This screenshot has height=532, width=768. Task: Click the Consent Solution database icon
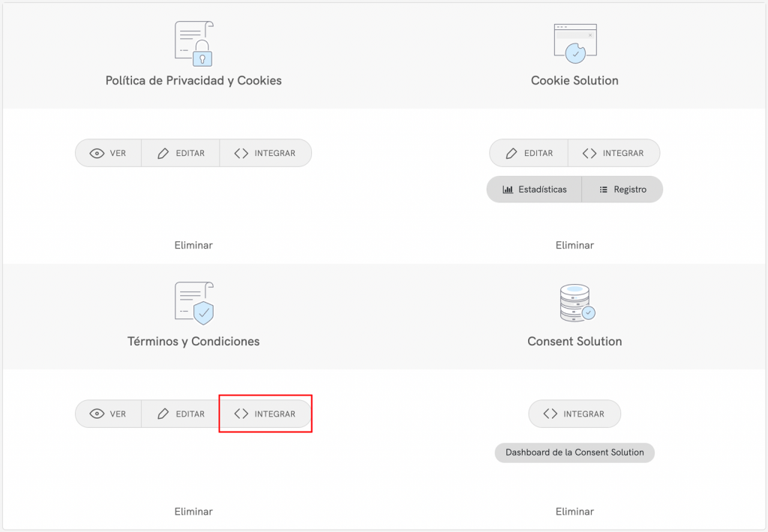[x=576, y=303]
